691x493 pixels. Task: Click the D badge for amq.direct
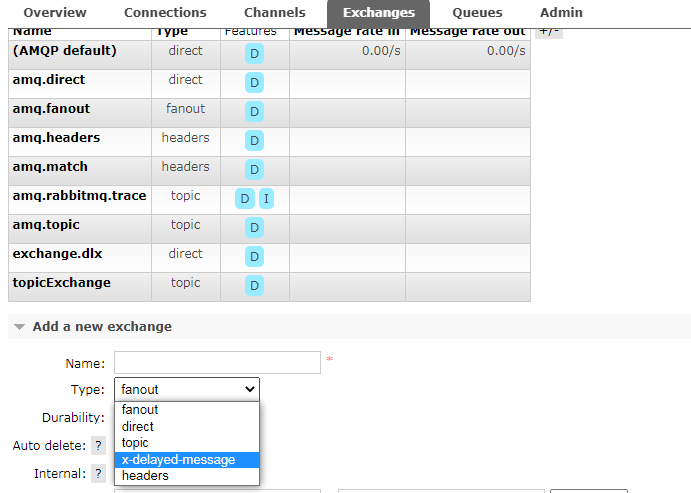click(254, 82)
